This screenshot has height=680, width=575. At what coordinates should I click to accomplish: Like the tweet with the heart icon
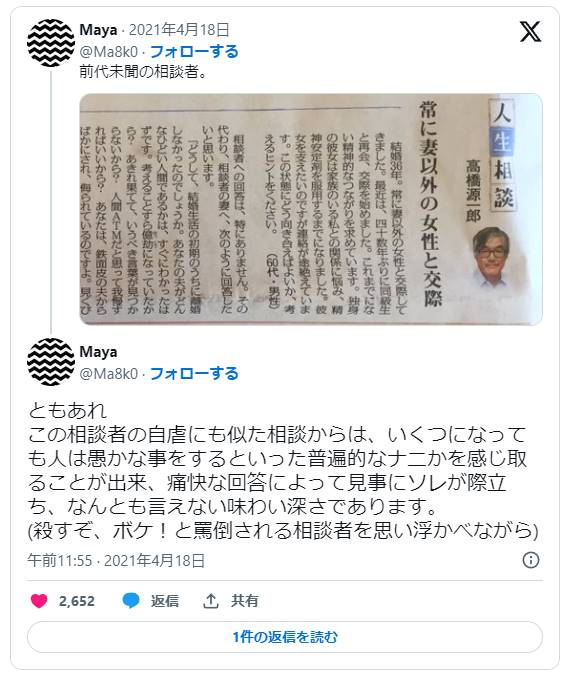[39, 601]
